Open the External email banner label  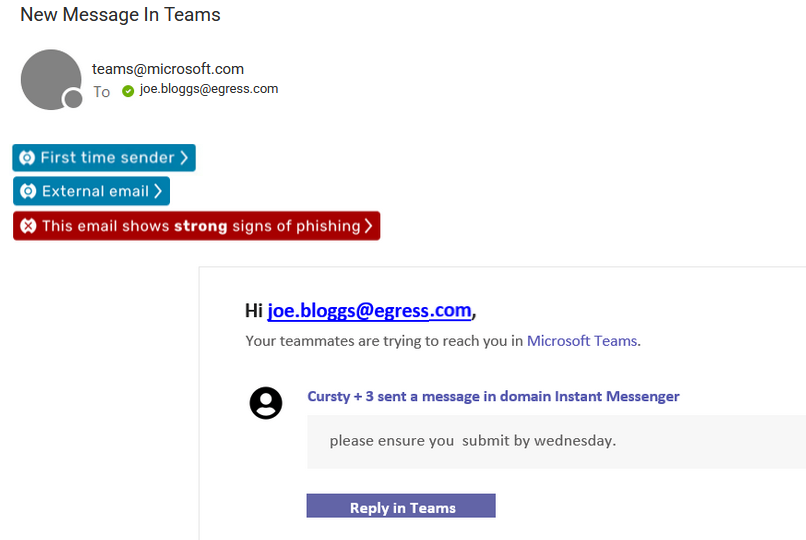coord(95,191)
